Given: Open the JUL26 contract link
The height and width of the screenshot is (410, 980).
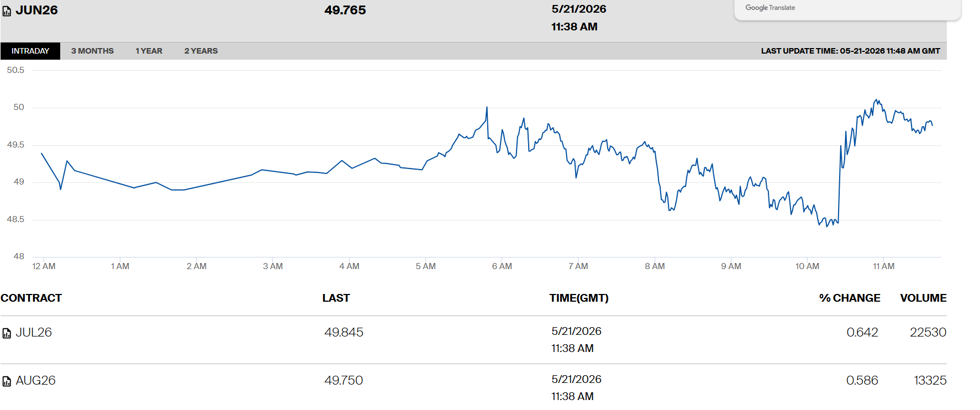Looking at the screenshot, I should coord(34,332).
